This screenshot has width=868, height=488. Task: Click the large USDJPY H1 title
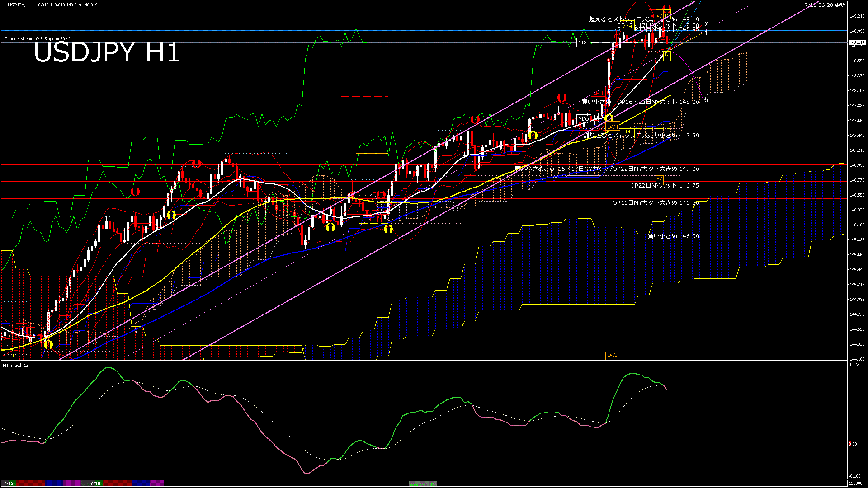point(107,52)
